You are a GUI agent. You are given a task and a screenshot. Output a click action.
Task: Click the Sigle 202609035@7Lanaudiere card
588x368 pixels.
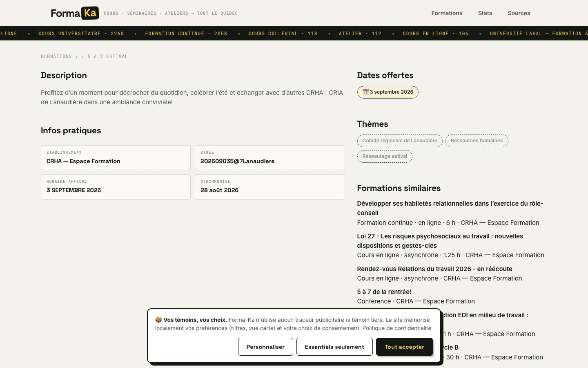pyautogui.click(x=269, y=157)
